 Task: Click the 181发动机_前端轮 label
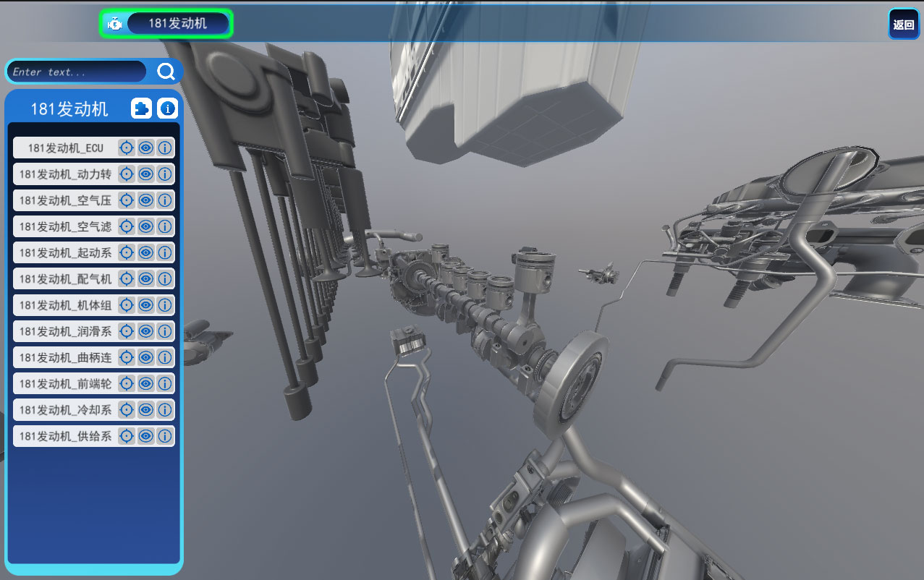tap(65, 383)
